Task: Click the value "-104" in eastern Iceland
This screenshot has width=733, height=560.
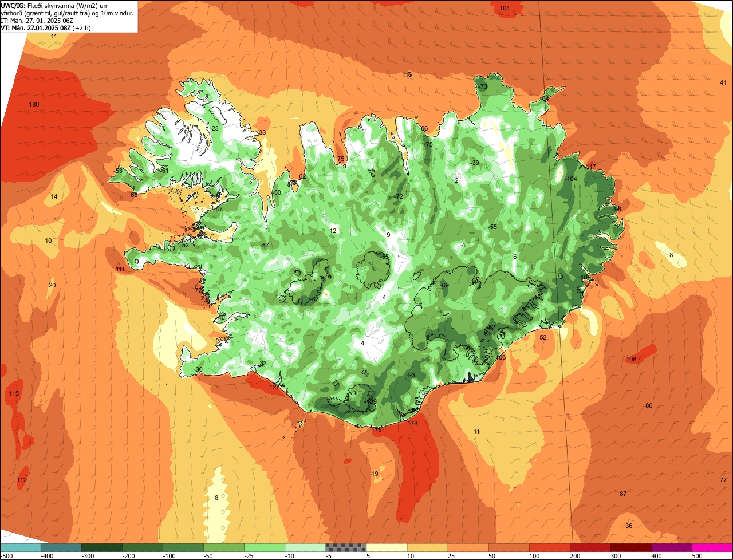Action: tap(570, 179)
